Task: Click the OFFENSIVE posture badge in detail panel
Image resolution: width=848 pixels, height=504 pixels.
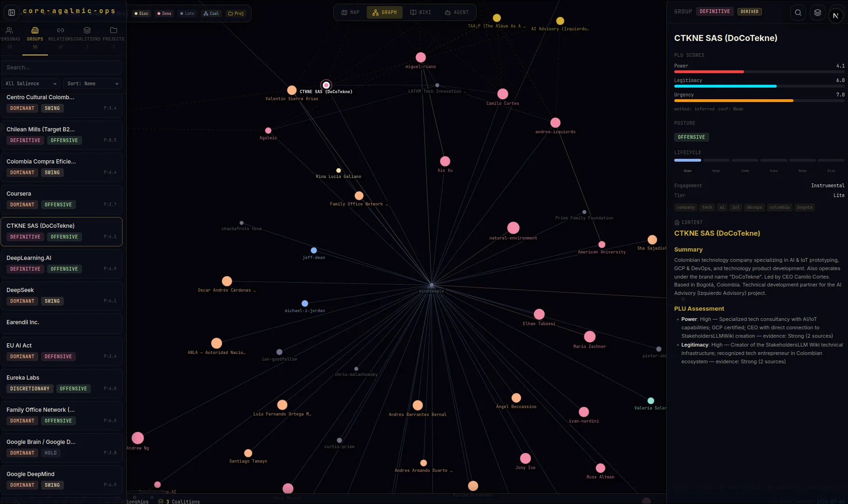Action: pyautogui.click(x=691, y=137)
